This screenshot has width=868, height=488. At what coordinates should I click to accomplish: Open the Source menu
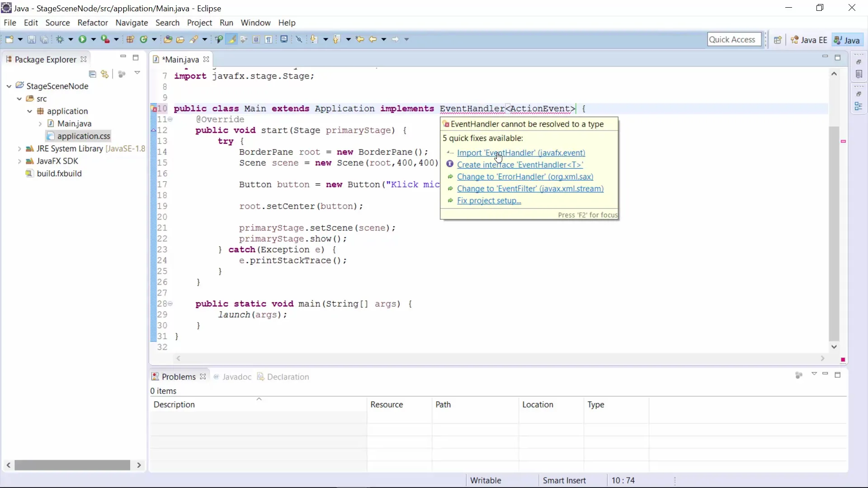(57, 23)
